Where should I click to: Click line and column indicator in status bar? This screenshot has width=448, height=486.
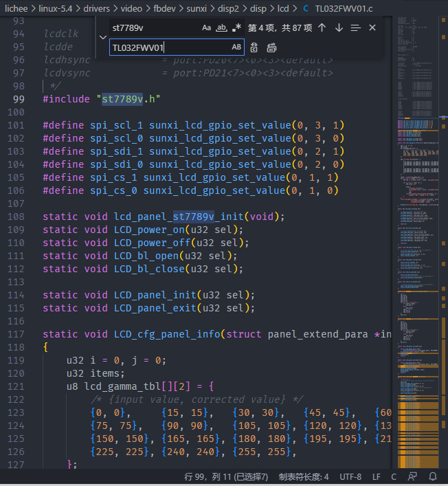(227, 476)
